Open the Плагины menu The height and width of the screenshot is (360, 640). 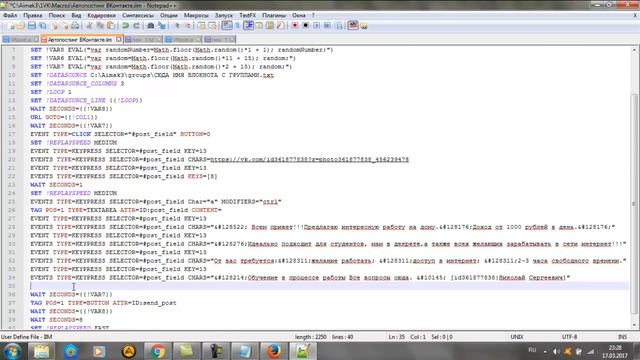pos(274,15)
